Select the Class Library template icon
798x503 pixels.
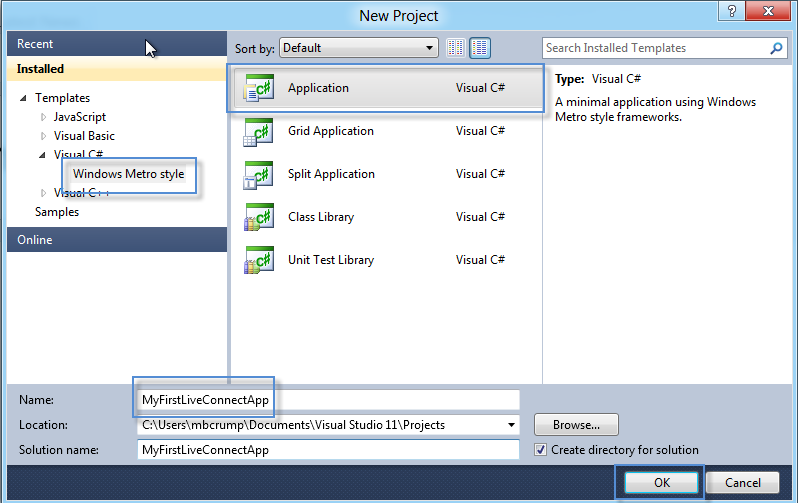coord(259,217)
